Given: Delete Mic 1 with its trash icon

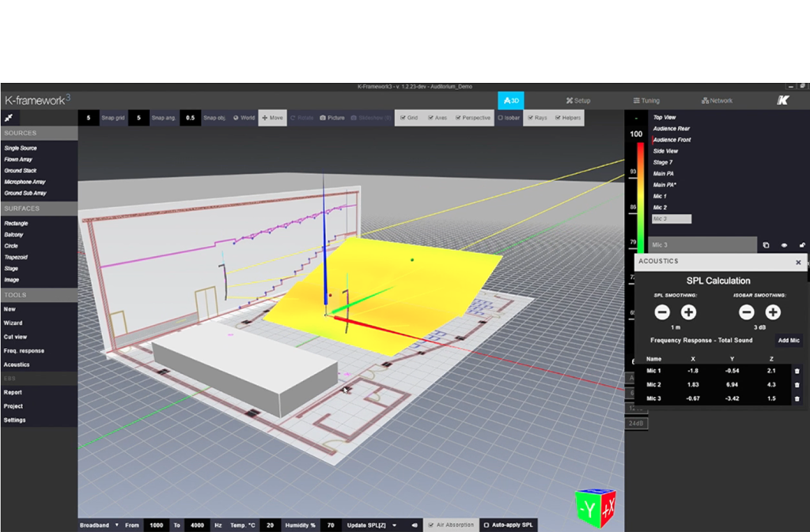Looking at the screenshot, I should pos(797,371).
